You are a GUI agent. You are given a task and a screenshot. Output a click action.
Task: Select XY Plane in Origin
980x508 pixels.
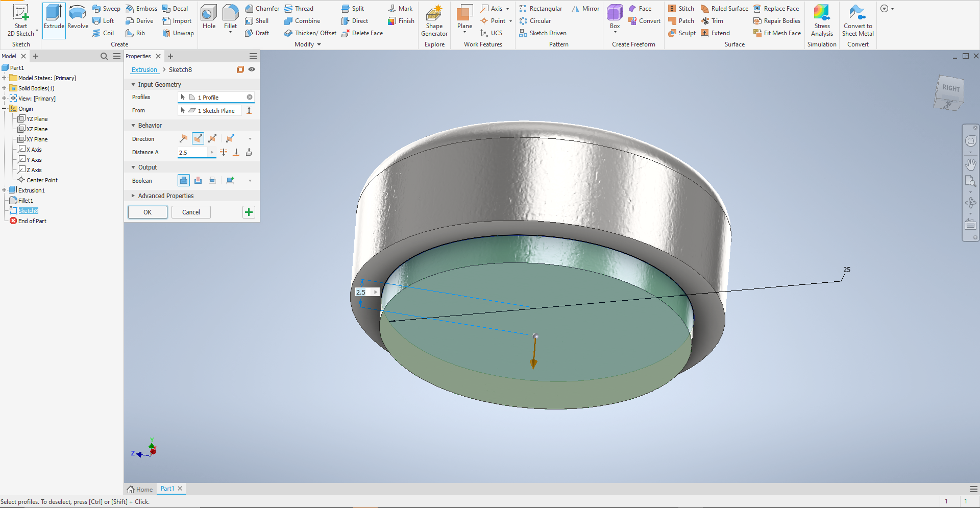tap(37, 139)
